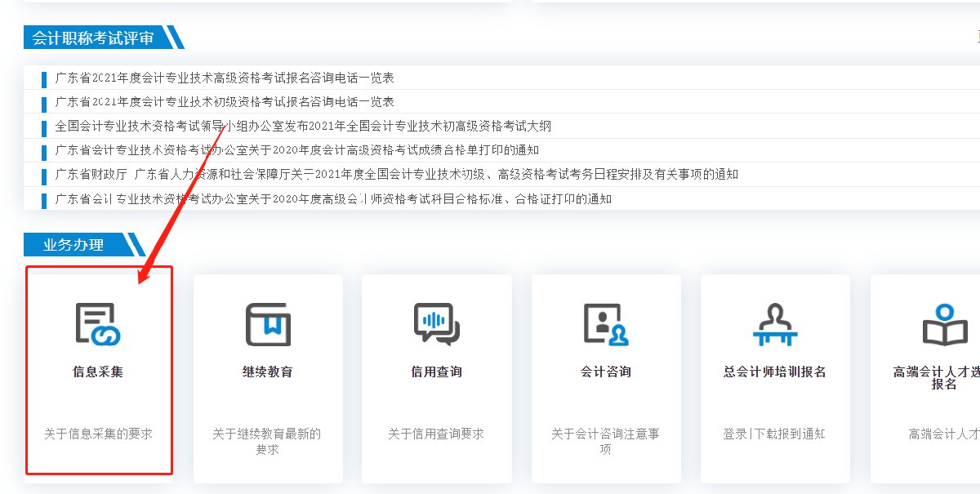Open the 科目合格标准、合格证打印 notice
This screenshot has width=980, height=494.
point(333,198)
